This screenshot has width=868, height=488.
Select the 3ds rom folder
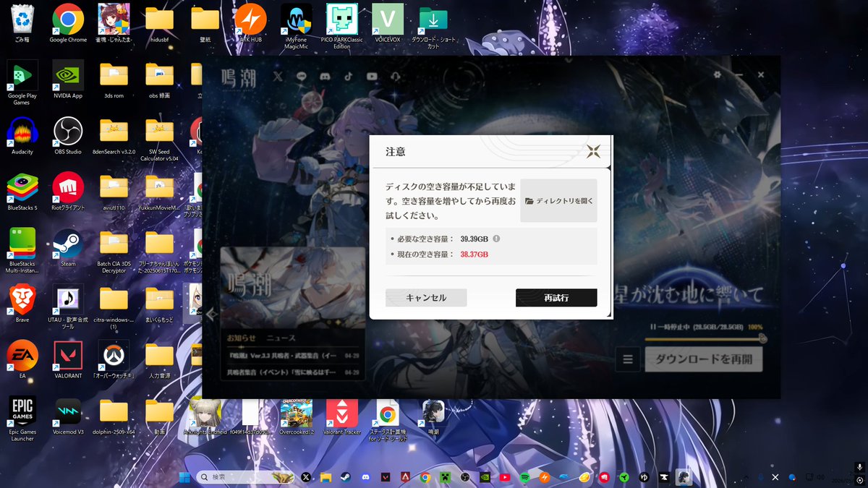[114, 80]
